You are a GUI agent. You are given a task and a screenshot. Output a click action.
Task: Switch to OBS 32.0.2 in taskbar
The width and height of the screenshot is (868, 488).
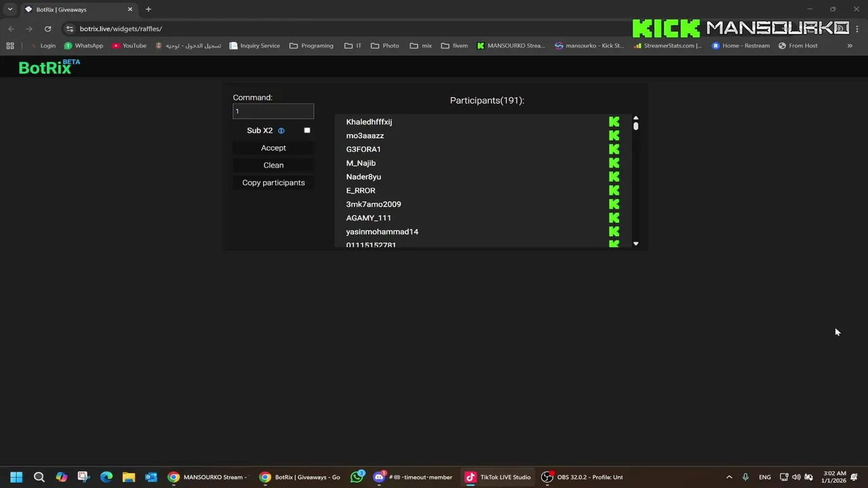coord(583,477)
